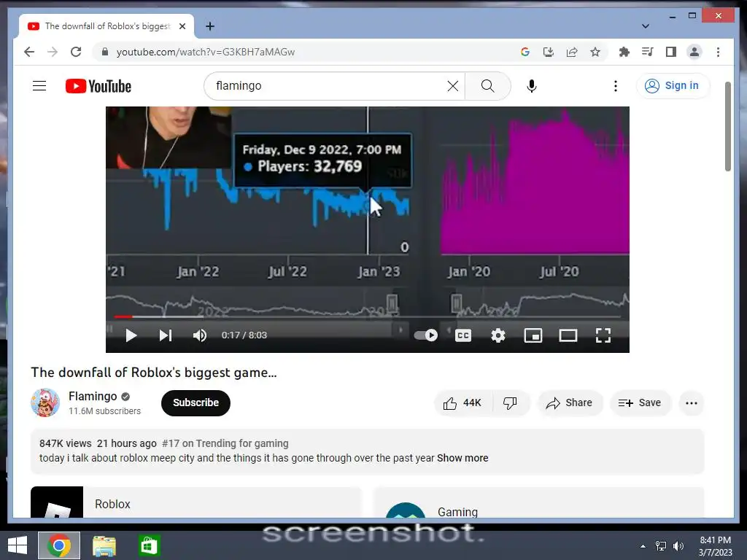The height and width of the screenshot is (560, 747).
Task: Subscribe to Flamingo
Action: (x=196, y=402)
